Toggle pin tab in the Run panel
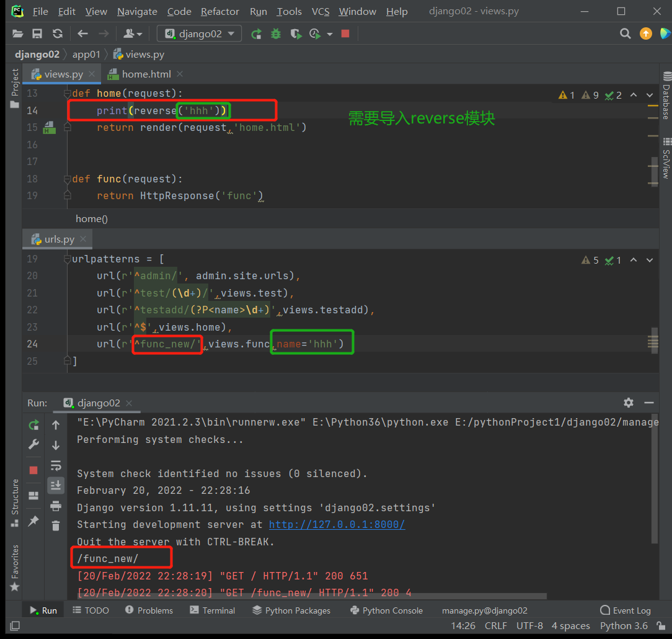The image size is (672, 639). 33,521
